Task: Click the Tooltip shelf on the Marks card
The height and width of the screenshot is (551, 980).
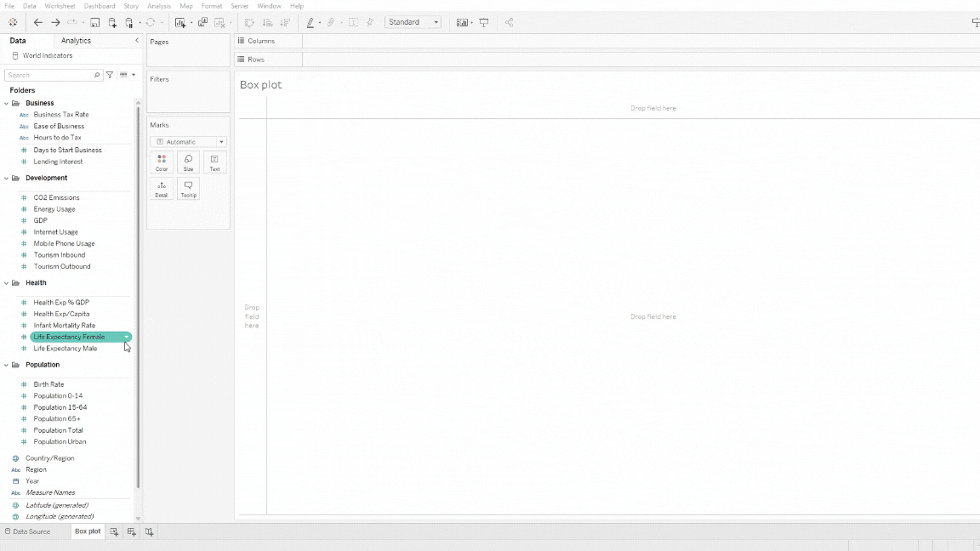Action: (x=188, y=188)
